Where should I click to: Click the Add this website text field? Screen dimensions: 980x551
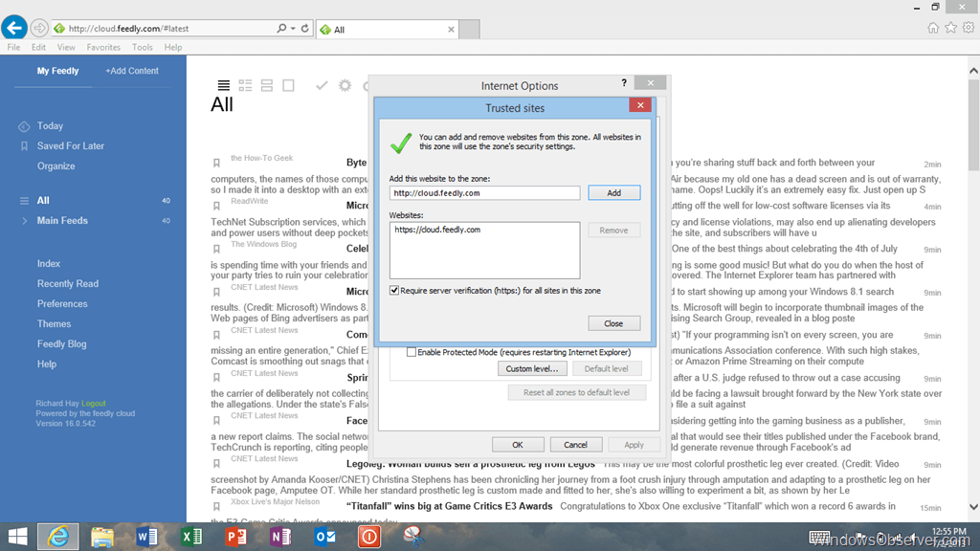[484, 193]
